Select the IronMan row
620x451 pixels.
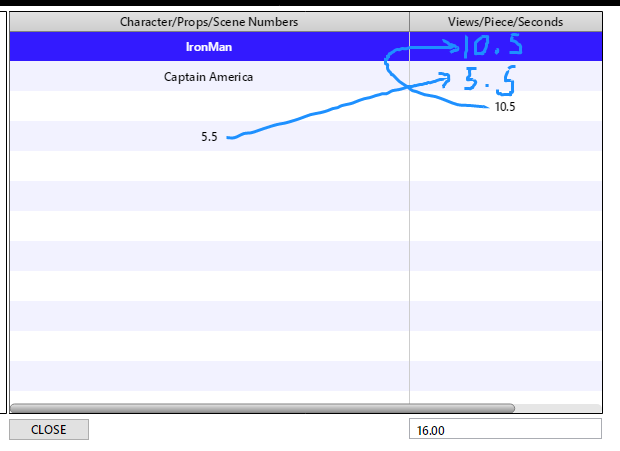click(x=306, y=47)
